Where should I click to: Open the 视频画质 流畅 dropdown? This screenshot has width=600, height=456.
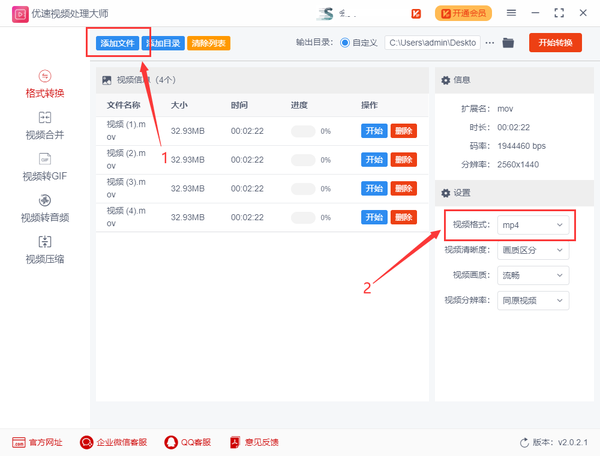(533, 275)
